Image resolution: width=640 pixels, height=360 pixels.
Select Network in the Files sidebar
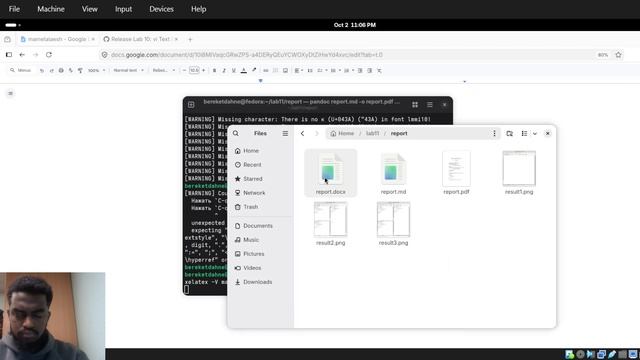[260, 193]
